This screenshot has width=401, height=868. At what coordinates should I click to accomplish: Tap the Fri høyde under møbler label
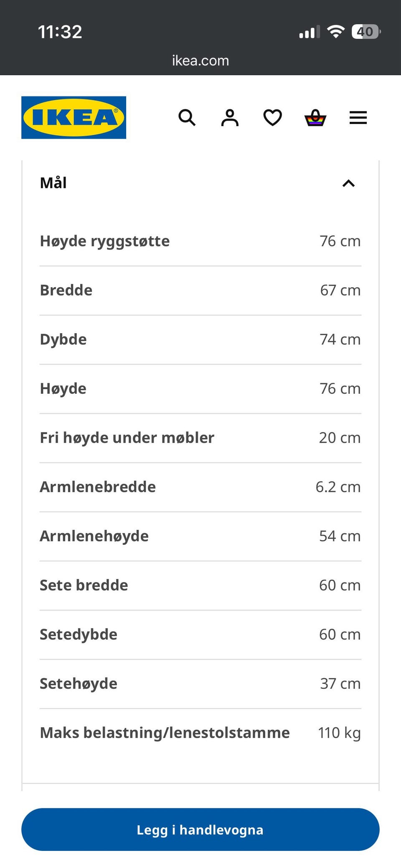click(x=127, y=438)
